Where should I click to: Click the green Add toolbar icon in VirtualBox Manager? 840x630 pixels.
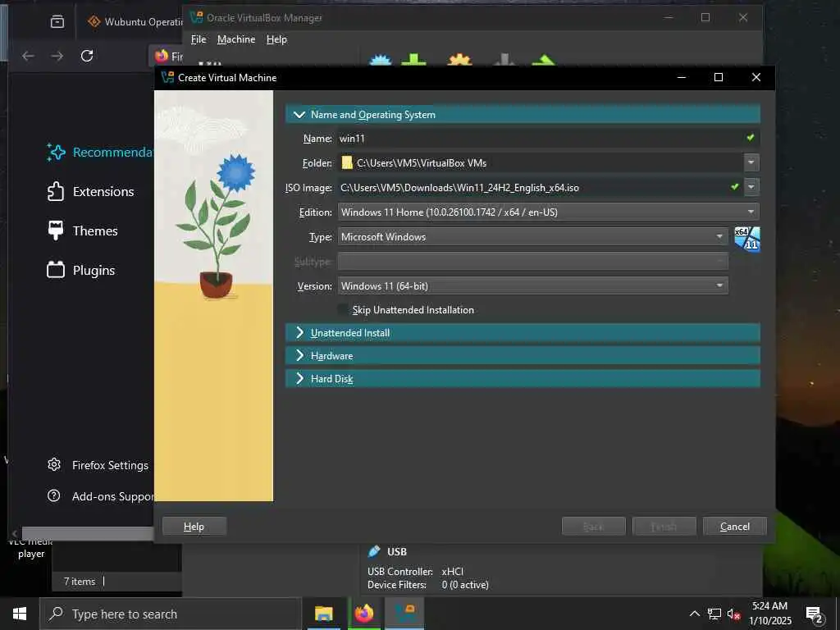pos(414,60)
